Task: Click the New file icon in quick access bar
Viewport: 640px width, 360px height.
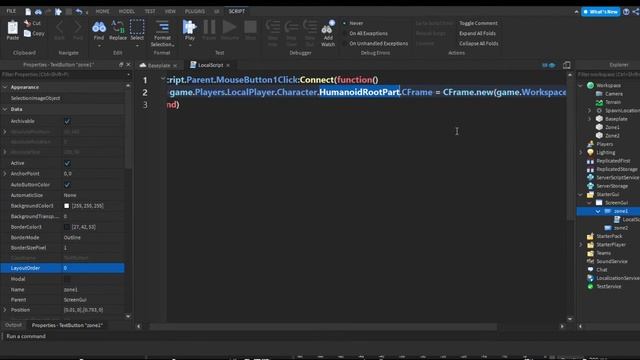Action: (x=28, y=11)
